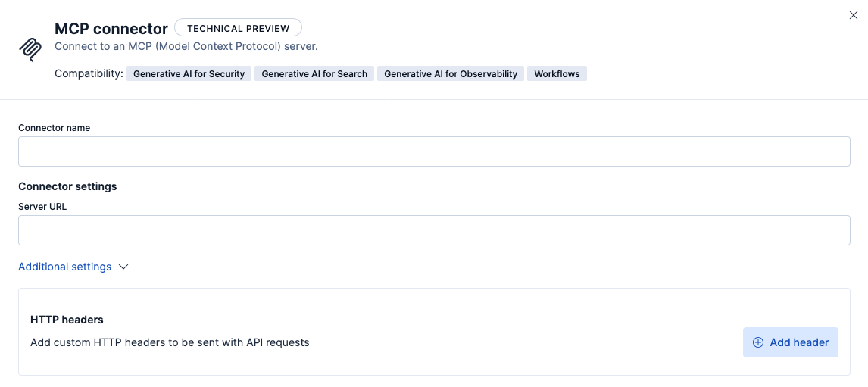
Task: Expand the chevron beside Additional settings
Action: point(124,267)
